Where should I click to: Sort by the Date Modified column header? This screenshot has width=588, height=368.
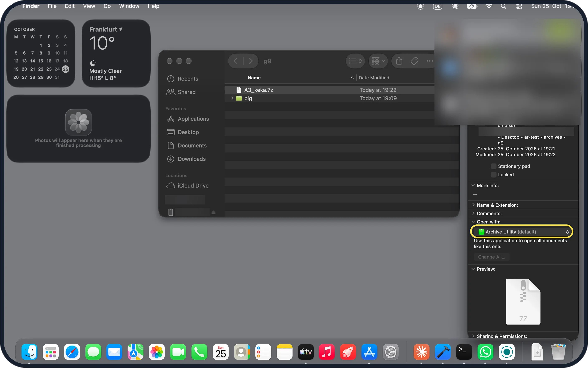point(374,78)
